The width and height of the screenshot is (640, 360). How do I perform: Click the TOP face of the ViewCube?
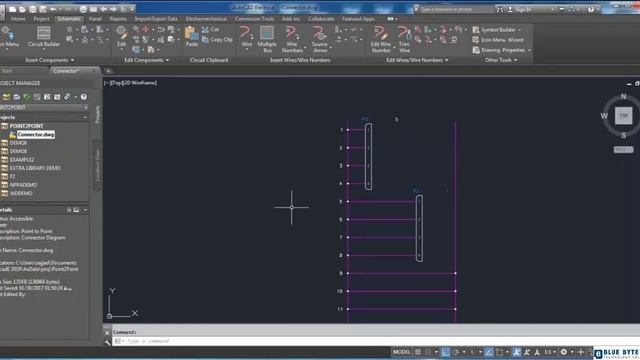(x=623, y=116)
